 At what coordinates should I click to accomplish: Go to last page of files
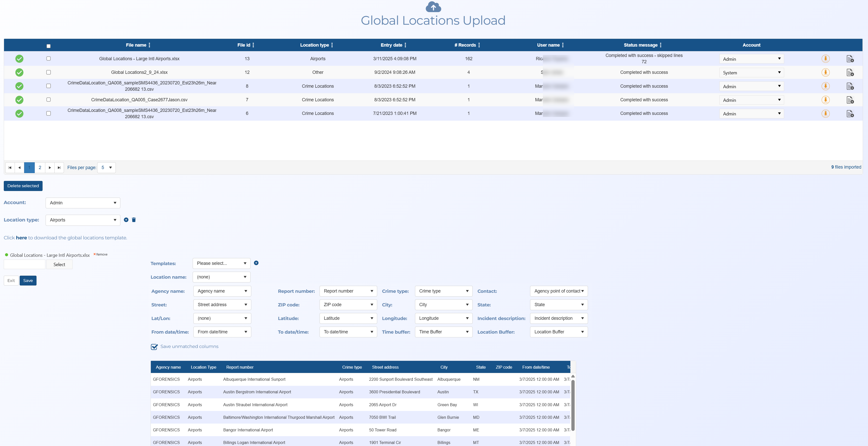[x=59, y=168]
